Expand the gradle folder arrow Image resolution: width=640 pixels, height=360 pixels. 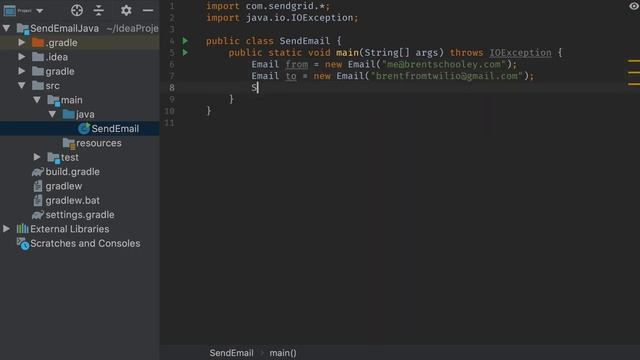pyautogui.click(x=22, y=71)
